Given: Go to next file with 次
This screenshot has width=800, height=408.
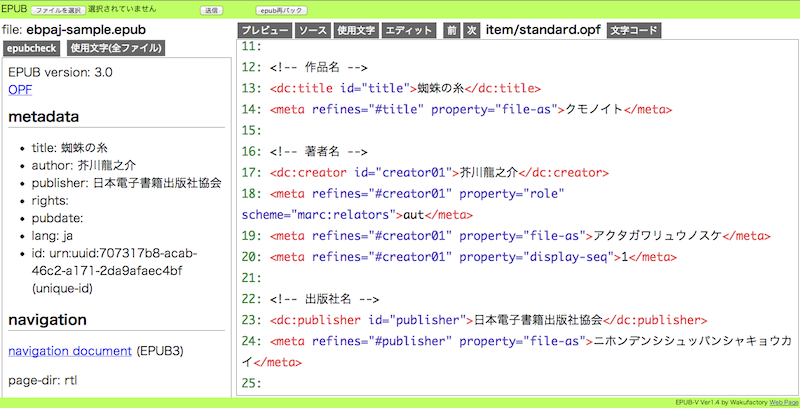Looking at the screenshot, I should tap(472, 31).
